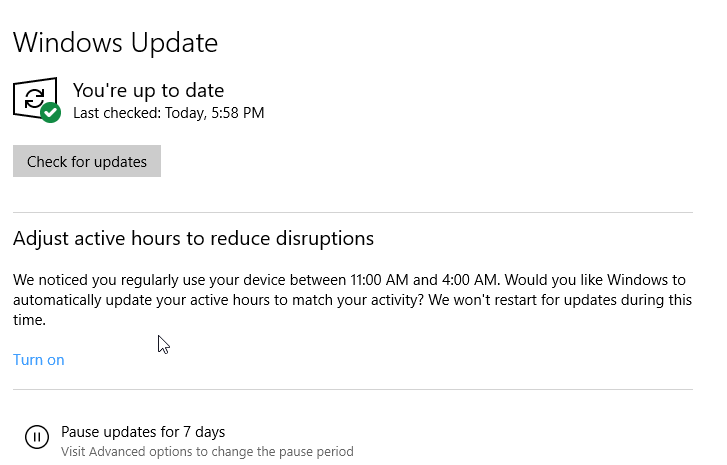Image resolution: width=727 pixels, height=465 pixels.
Task: Click the Check for updates button
Action: pos(87,161)
